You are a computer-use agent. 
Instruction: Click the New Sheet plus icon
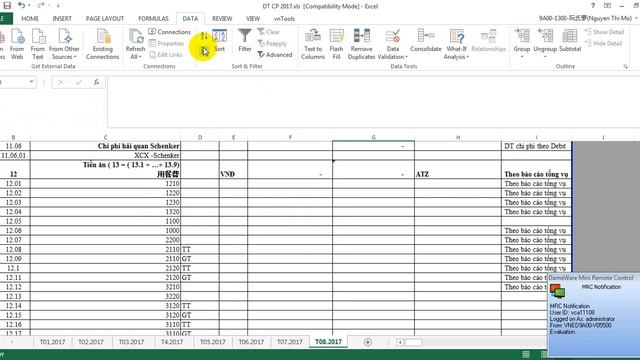click(x=368, y=342)
